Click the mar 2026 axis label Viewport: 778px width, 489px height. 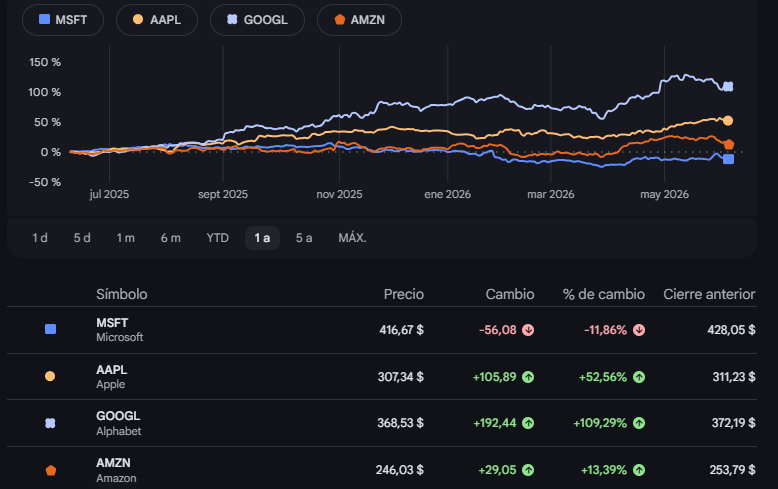pyautogui.click(x=551, y=194)
